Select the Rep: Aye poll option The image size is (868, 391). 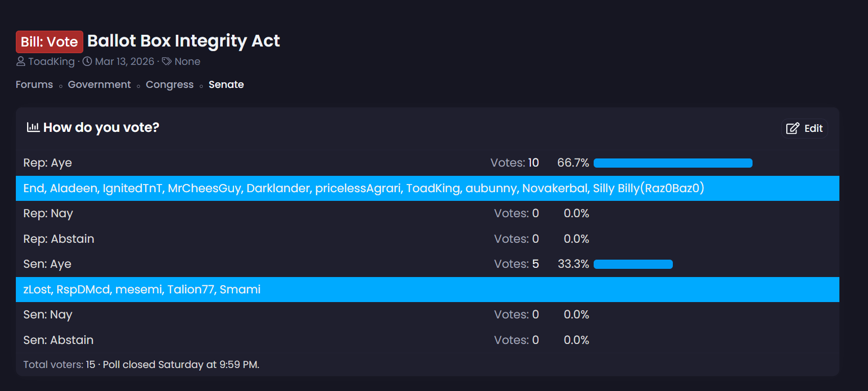tap(48, 163)
